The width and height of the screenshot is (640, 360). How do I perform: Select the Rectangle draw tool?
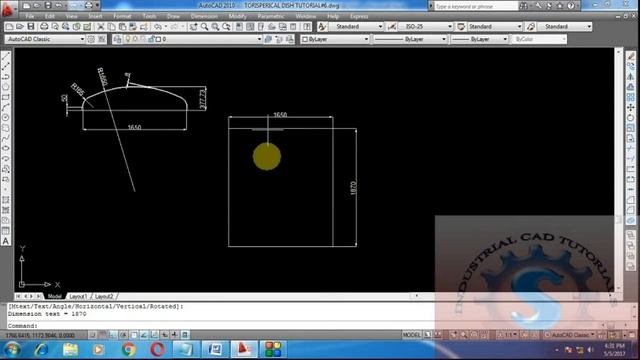tap(6, 97)
